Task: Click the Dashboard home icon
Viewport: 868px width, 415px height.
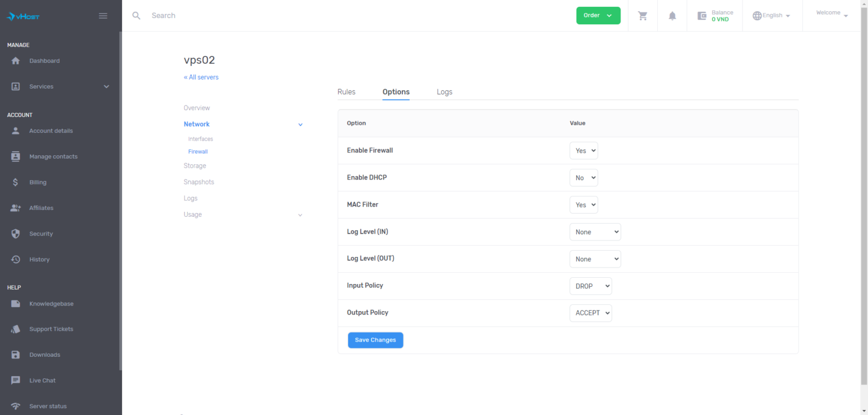Action: point(16,61)
